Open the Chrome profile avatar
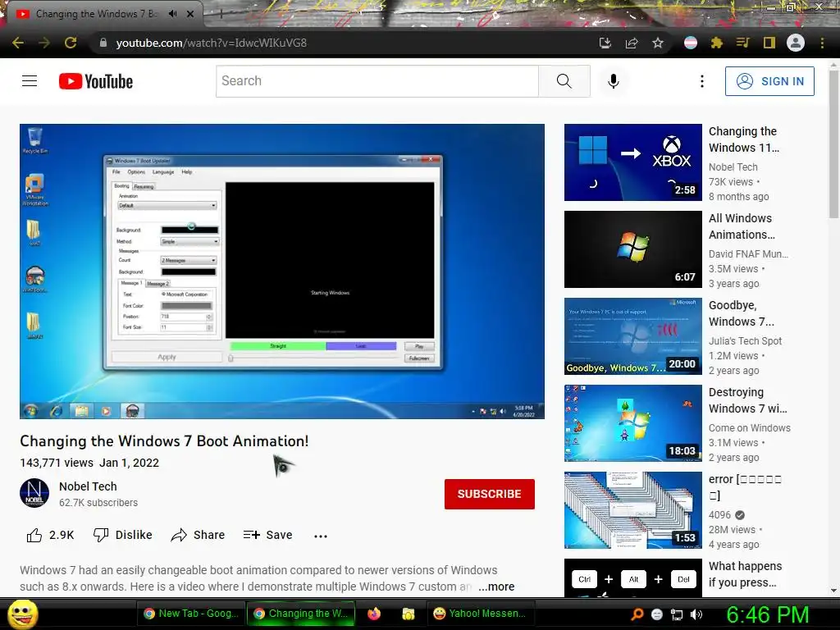840x630 pixels. point(796,43)
